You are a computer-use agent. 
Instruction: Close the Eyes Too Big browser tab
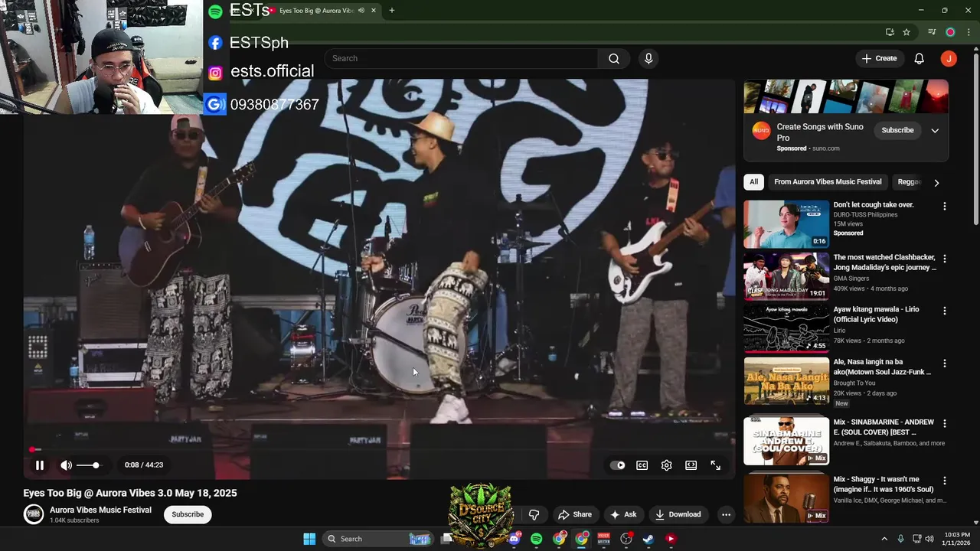[x=374, y=11]
